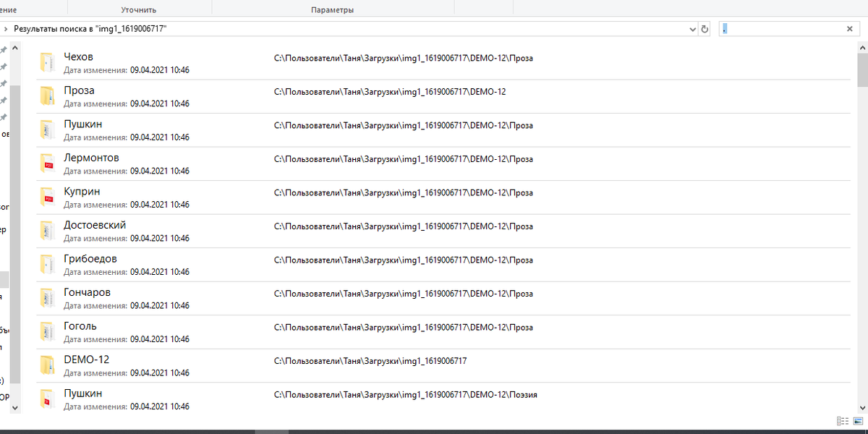Select the Гоголь folder icon

coord(47,332)
